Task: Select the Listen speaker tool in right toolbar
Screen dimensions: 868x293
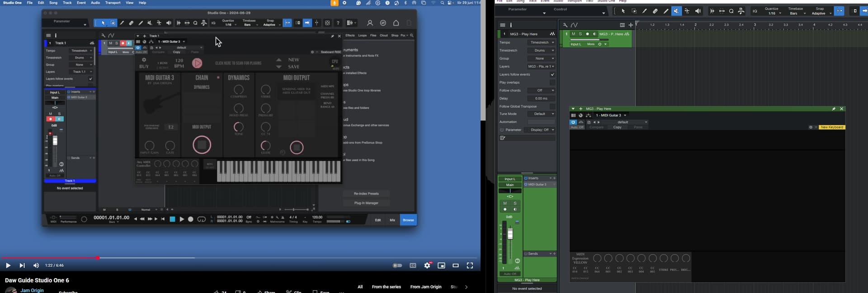Action: click(698, 11)
